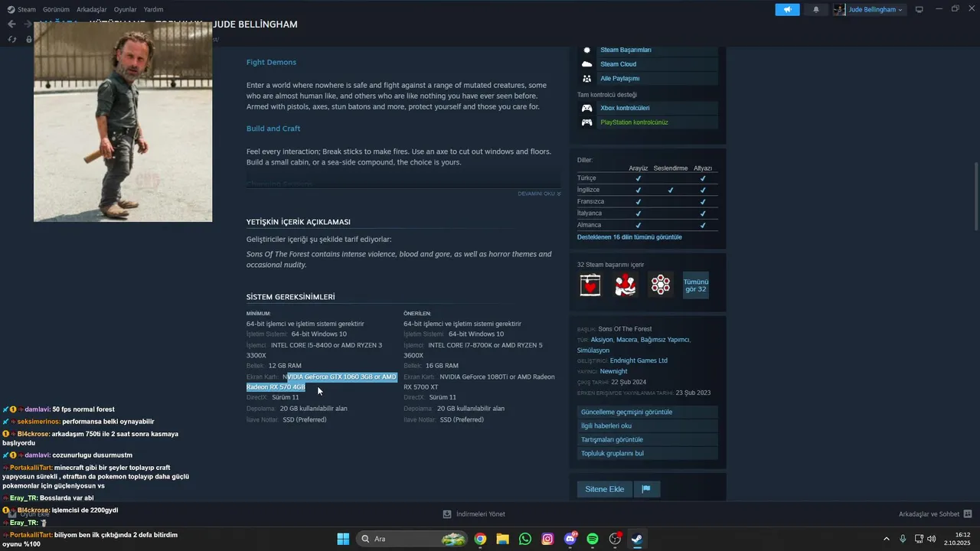Click the page vertical scrollbar

[x=975, y=196]
